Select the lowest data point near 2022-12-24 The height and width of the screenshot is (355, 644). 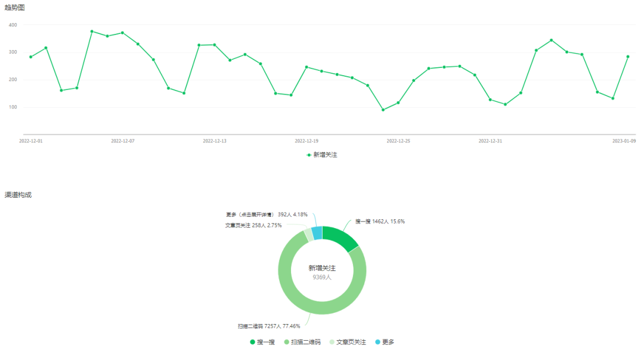click(x=383, y=110)
